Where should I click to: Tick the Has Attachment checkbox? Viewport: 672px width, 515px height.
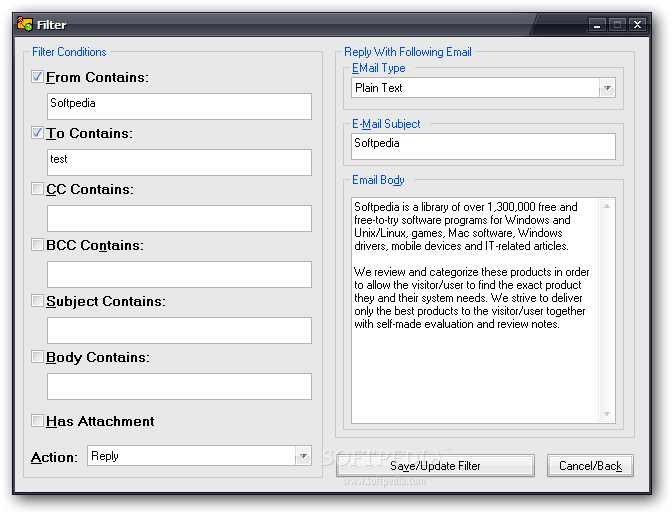point(37,421)
